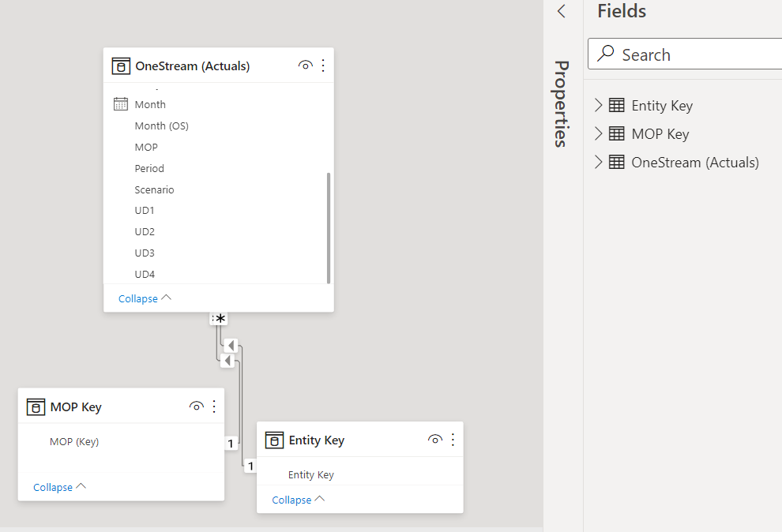Click table icon next to Entity Key in Fields

(x=616, y=105)
